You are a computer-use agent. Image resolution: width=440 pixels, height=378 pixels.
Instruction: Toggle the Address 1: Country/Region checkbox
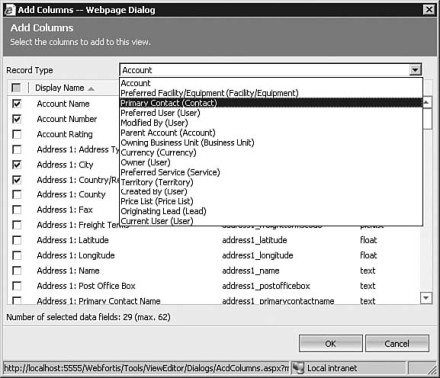pyautogui.click(x=17, y=180)
